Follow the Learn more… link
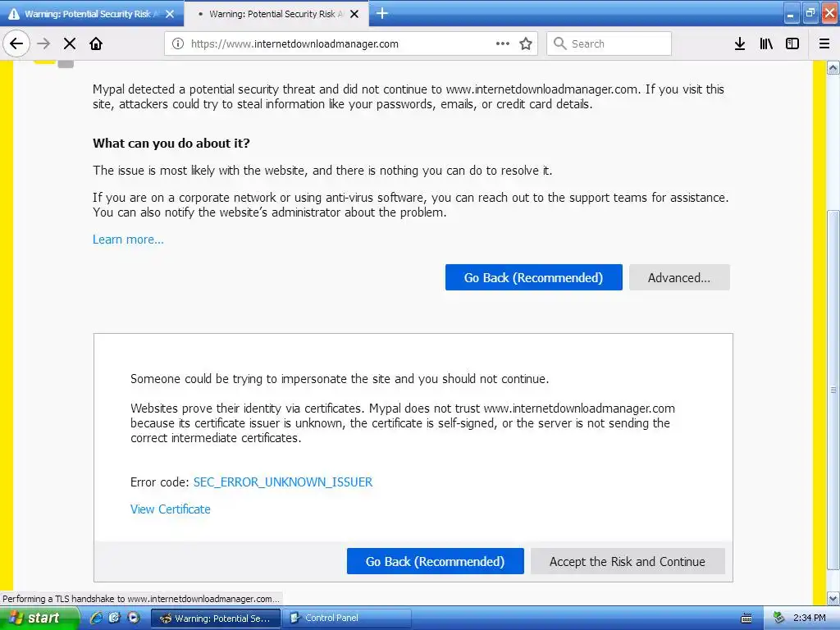Screen dimensions: 840x630 [128, 240]
